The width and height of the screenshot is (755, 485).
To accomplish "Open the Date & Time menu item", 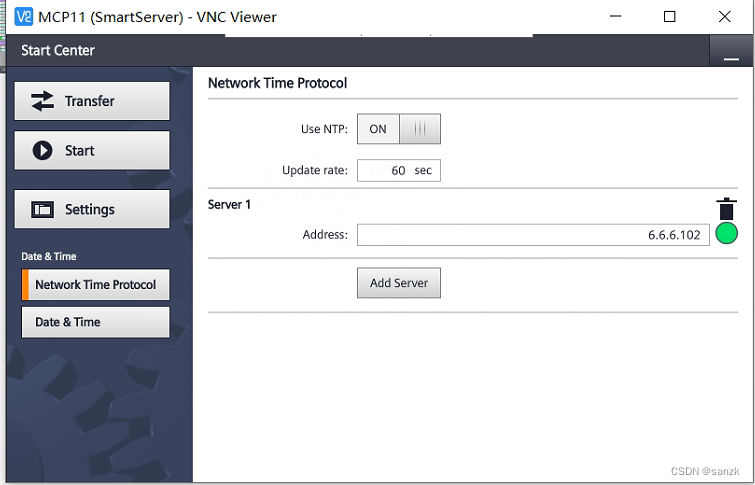I will pyautogui.click(x=95, y=322).
